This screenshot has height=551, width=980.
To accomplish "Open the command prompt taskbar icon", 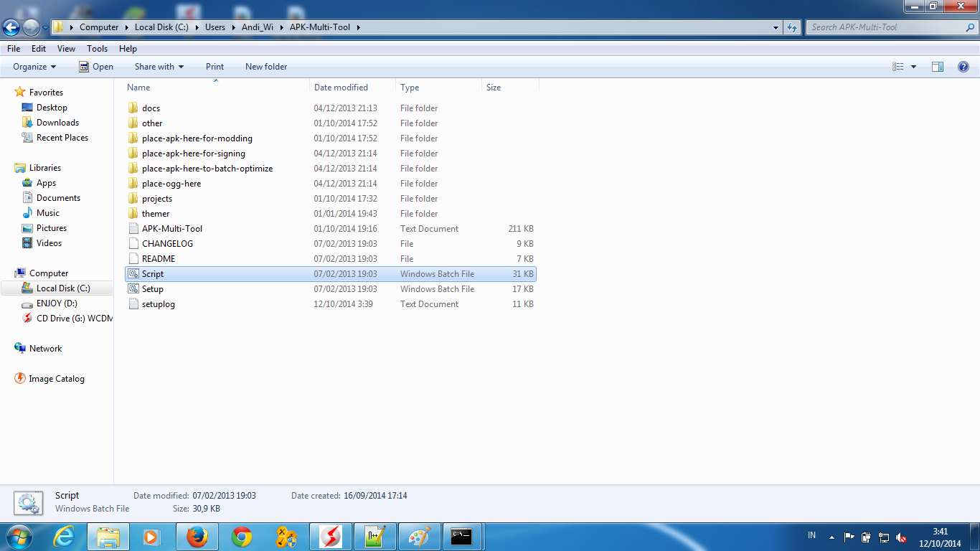I will (x=461, y=537).
